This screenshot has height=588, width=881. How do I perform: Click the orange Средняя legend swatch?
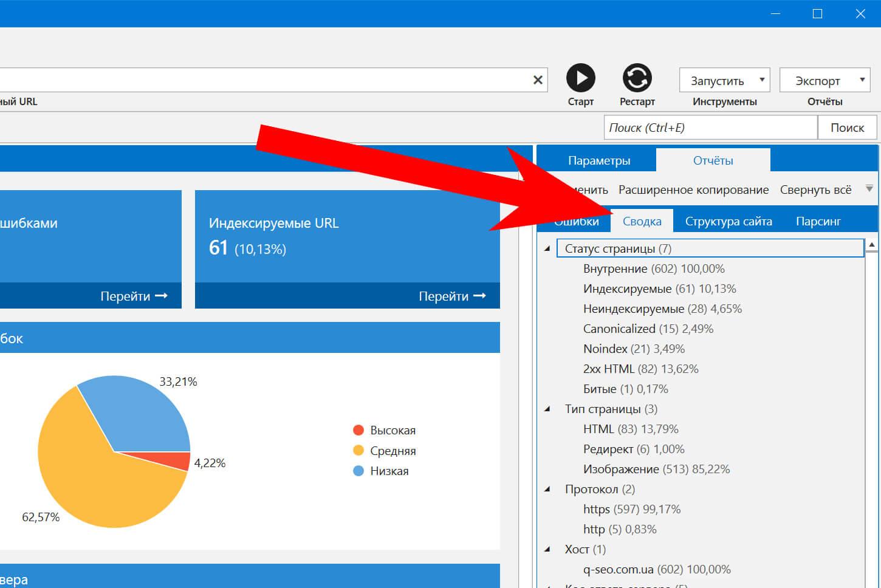358,451
